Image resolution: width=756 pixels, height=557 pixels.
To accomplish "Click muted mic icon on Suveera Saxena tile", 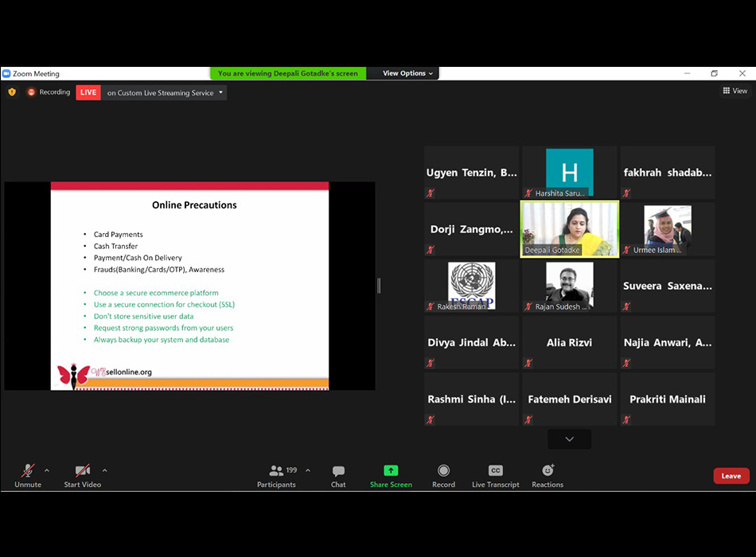I will (626, 306).
